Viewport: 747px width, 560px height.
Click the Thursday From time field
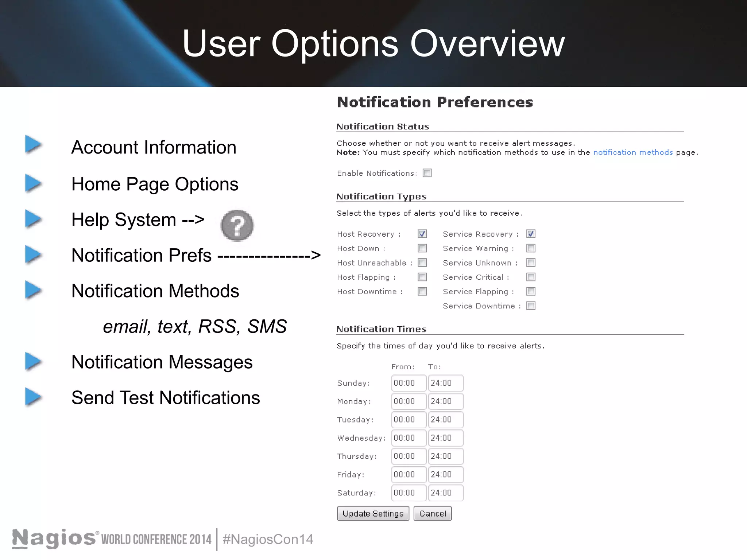409,456
